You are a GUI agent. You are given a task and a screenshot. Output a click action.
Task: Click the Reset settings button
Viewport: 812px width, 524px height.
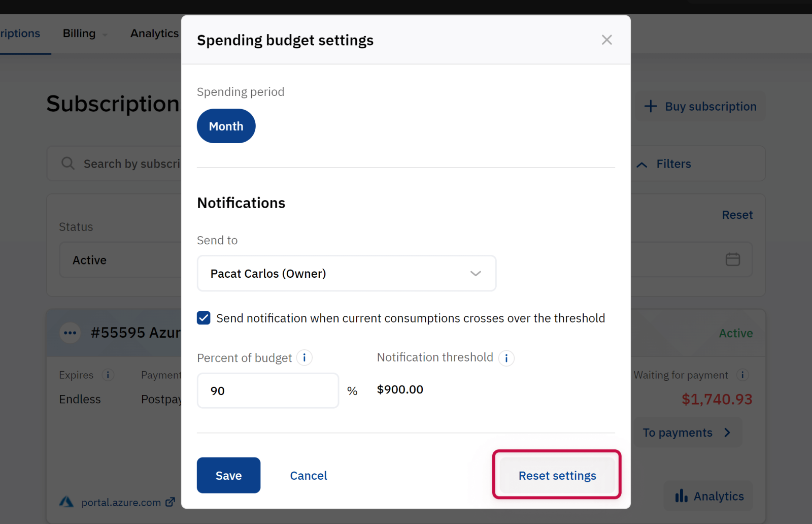point(557,476)
